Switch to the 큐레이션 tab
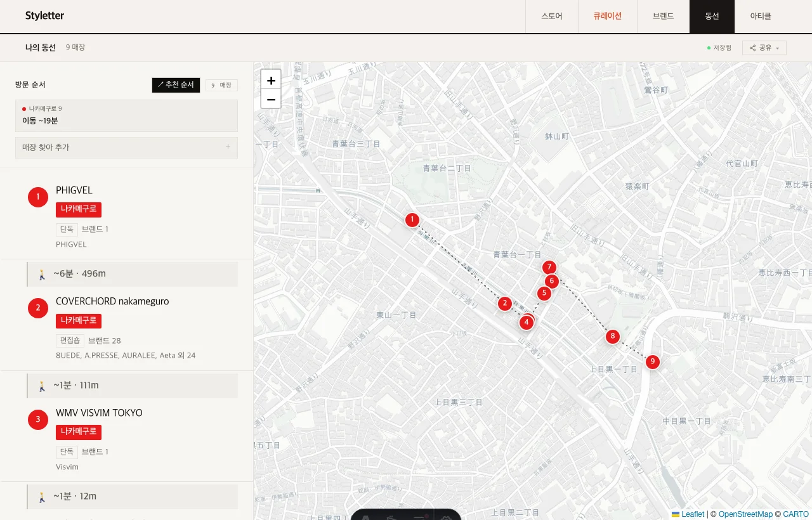 coord(608,16)
